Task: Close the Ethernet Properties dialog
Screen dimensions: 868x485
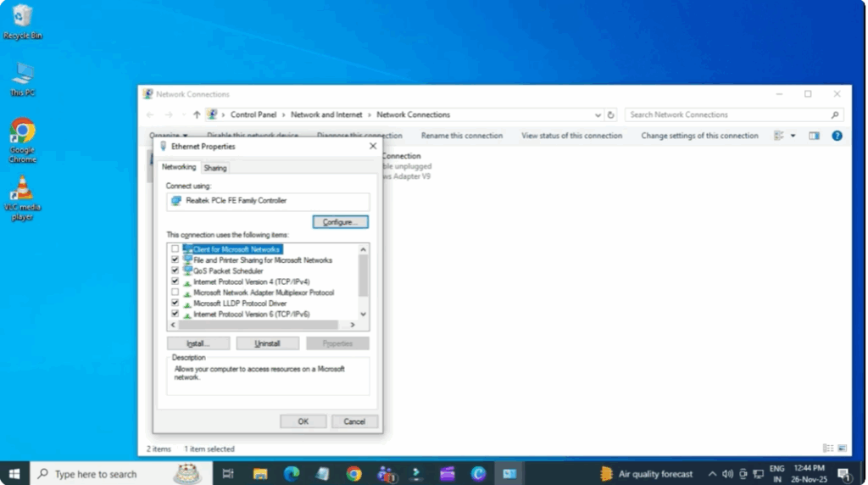Action: (x=373, y=146)
